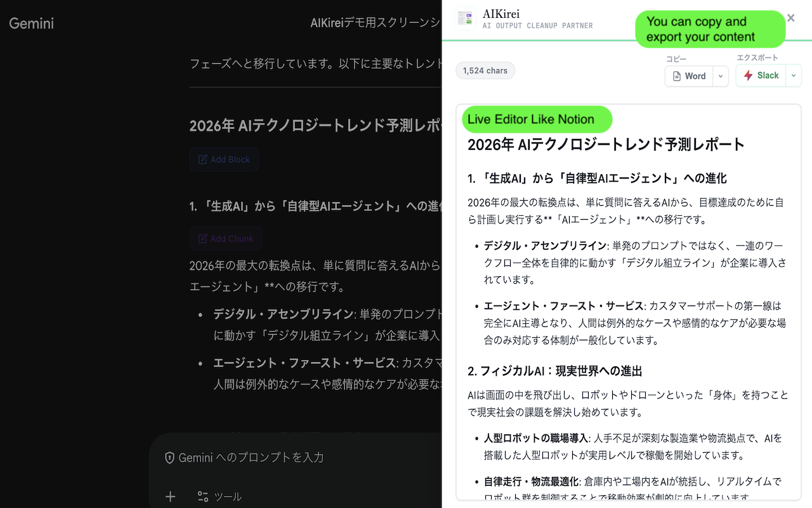Copy content using the Word button label
Viewport: 812px width, 508px height.
pos(695,76)
